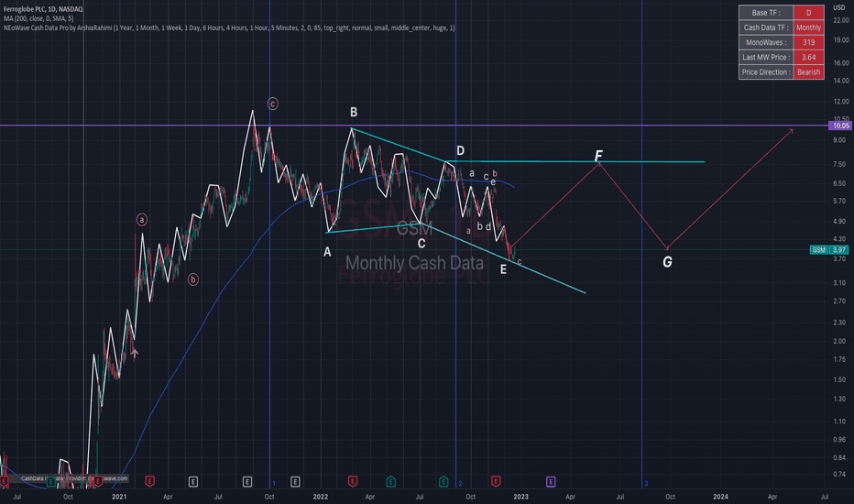
Task: Click the '2022' label on the time axis
Action: point(321,497)
